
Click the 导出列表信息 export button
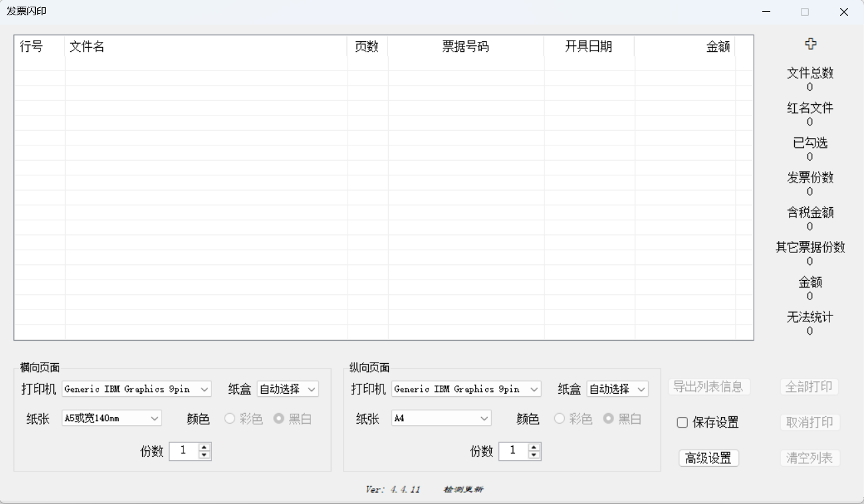(x=708, y=386)
